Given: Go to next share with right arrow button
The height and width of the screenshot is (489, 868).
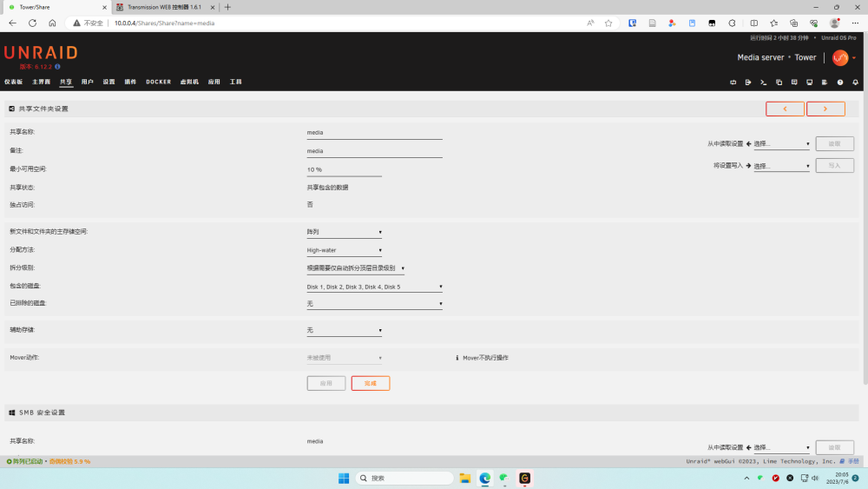Looking at the screenshot, I should [825, 109].
